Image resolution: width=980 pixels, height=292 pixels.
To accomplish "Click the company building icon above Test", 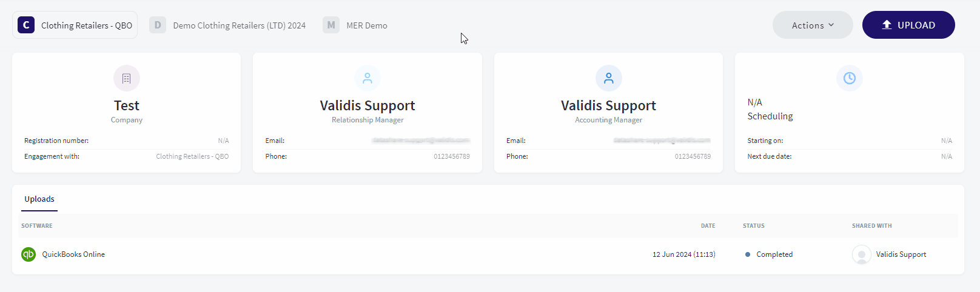I will coord(127,78).
